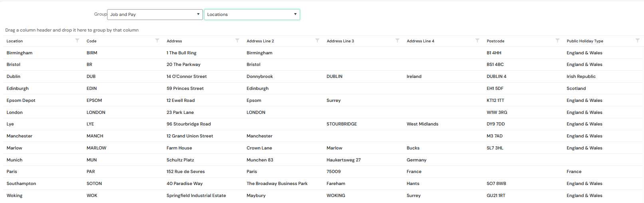Click France holiday type cell
Image resolution: width=644 pixels, height=203 pixels.
point(574,171)
